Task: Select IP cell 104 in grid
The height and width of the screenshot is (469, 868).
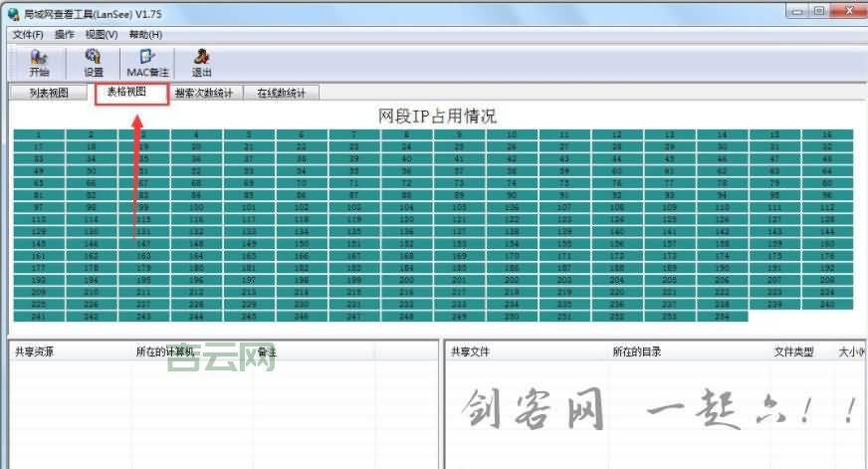Action: pyautogui.click(x=406, y=207)
